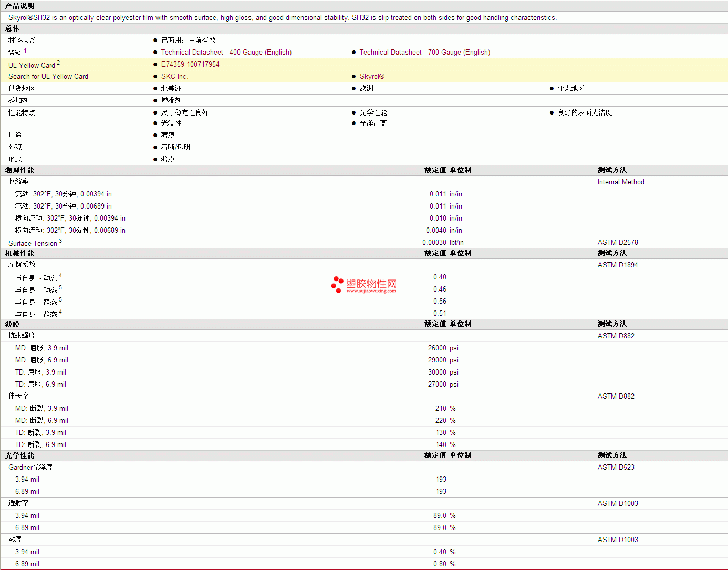
Task: Click the 光学性能 section header
Action: click(19, 455)
